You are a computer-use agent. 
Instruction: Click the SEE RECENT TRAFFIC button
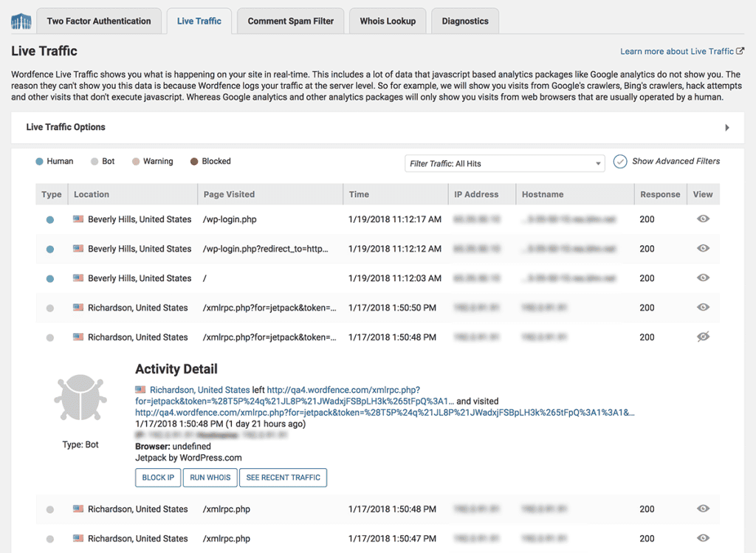(283, 477)
